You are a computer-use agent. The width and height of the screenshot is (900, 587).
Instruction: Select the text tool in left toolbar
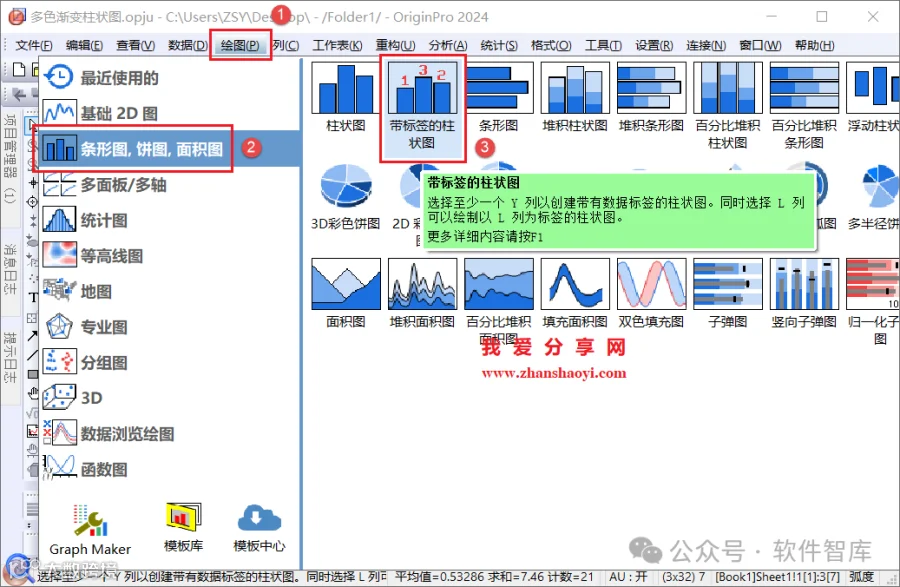point(33,297)
